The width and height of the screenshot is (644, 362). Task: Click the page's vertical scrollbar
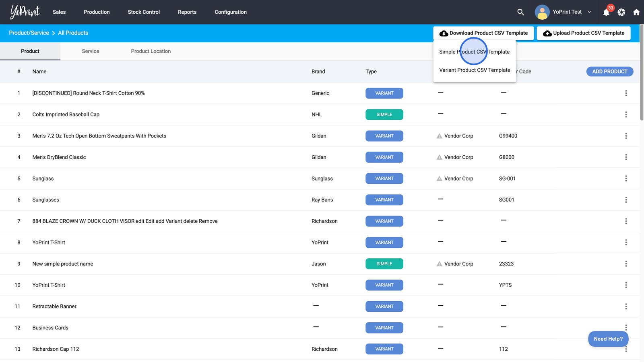click(x=642, y=72)
